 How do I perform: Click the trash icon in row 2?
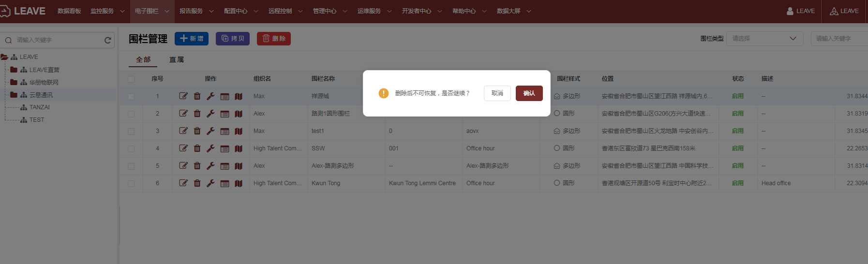197,114
